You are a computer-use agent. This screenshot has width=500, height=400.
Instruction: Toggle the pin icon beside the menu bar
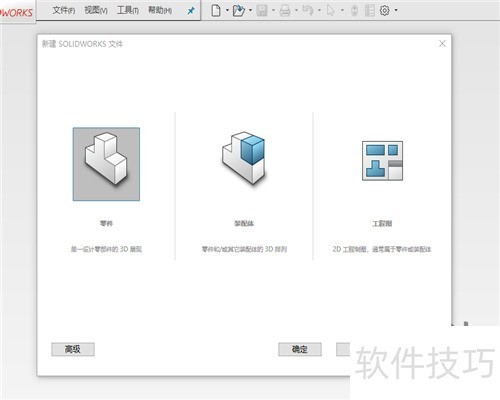pos(191,11)
